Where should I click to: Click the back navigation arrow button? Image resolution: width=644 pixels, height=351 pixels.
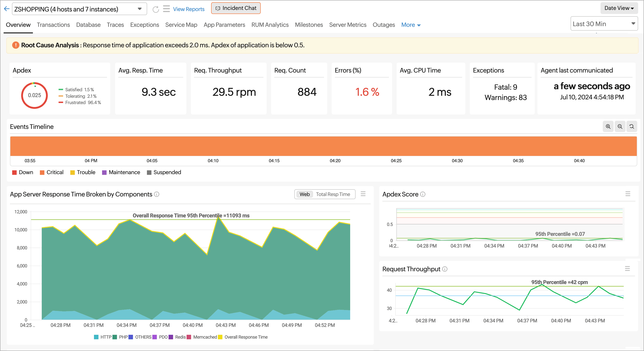point(7,8)
